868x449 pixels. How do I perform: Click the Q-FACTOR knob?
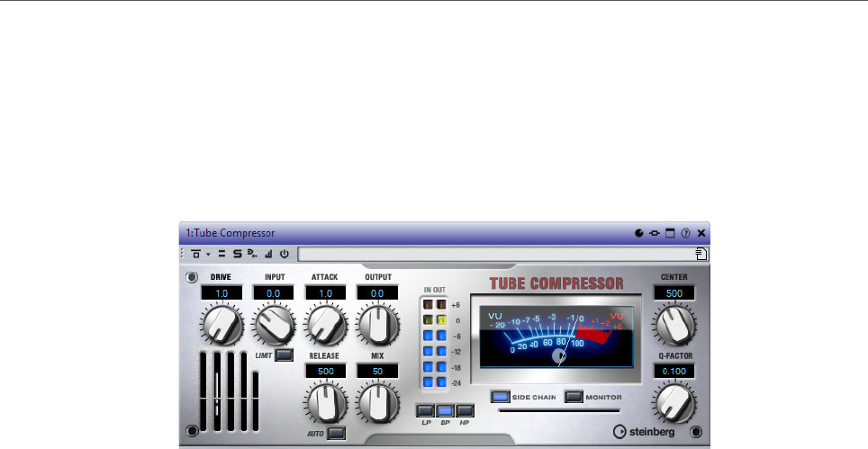click(674, 402)
